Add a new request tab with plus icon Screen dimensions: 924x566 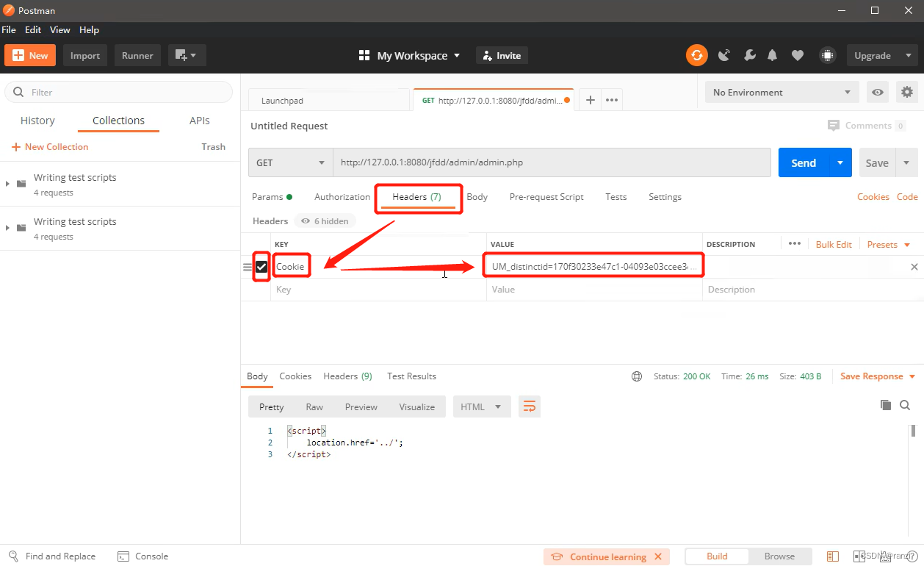coord(590,100)
